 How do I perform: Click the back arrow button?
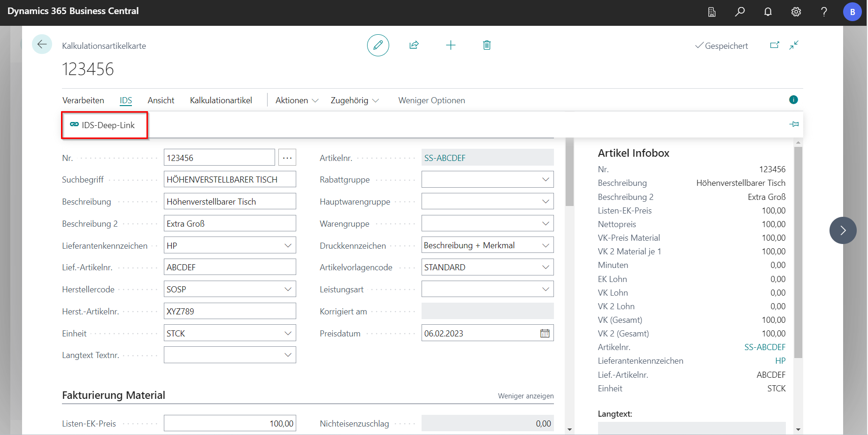pos(42,45)
